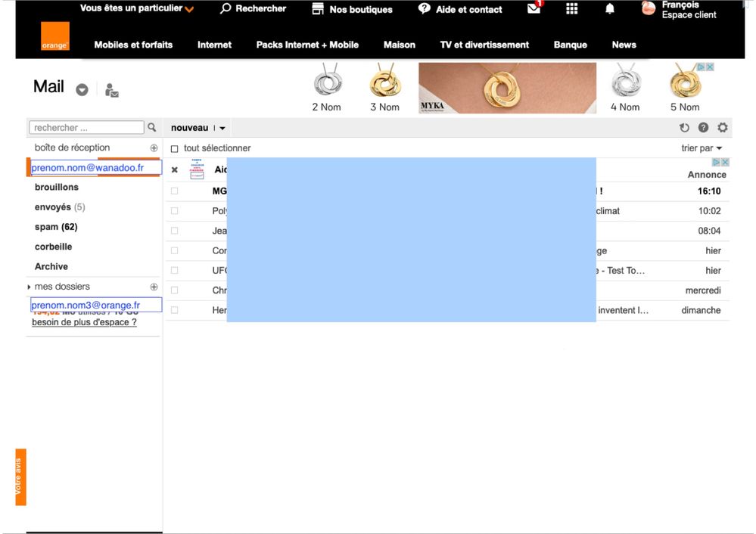
Task: Open the mail envelope notification icon
Action: coord(534,8)
